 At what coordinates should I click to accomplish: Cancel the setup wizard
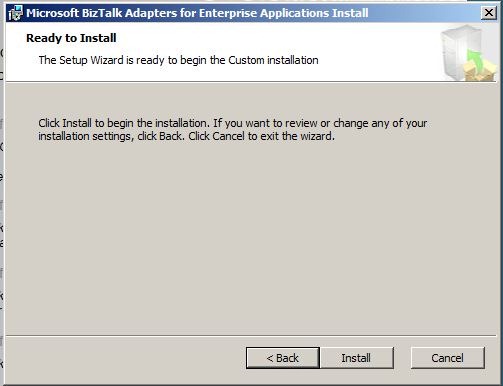pyautogui.click(x=447, y=358)
